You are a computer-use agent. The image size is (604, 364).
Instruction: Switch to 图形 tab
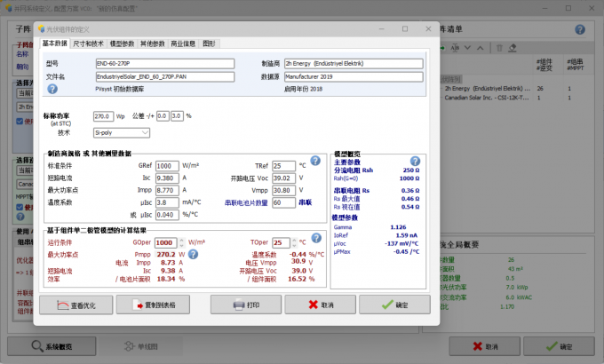[209, 44]
